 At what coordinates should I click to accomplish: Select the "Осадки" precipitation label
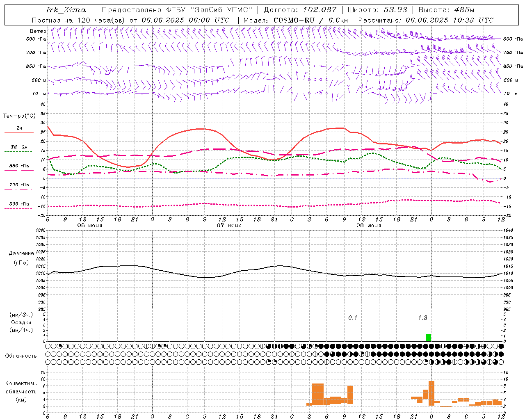click(x=21, y=322)
